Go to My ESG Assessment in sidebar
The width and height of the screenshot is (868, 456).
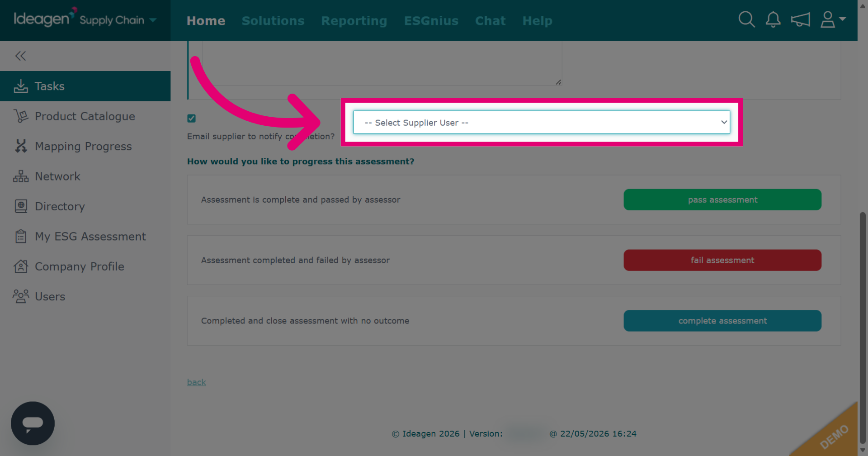(85, 236)
